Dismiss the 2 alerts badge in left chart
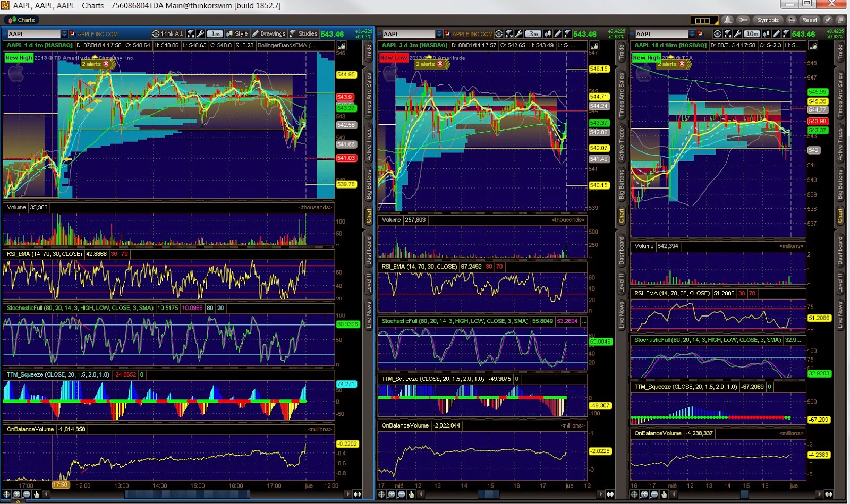This screenshot has height=504, width=850. (x=106, y=64)
